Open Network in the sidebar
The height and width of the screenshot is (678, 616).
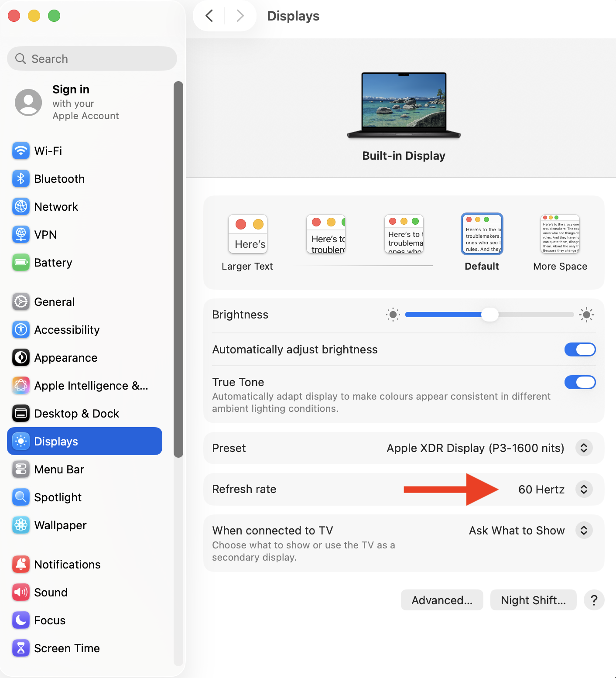[85, 207]
